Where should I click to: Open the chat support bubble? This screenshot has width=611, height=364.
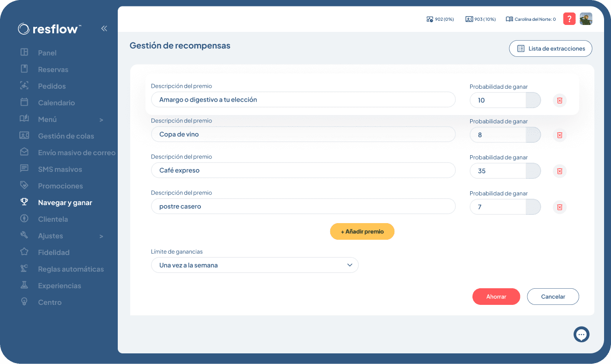point(581,334)
